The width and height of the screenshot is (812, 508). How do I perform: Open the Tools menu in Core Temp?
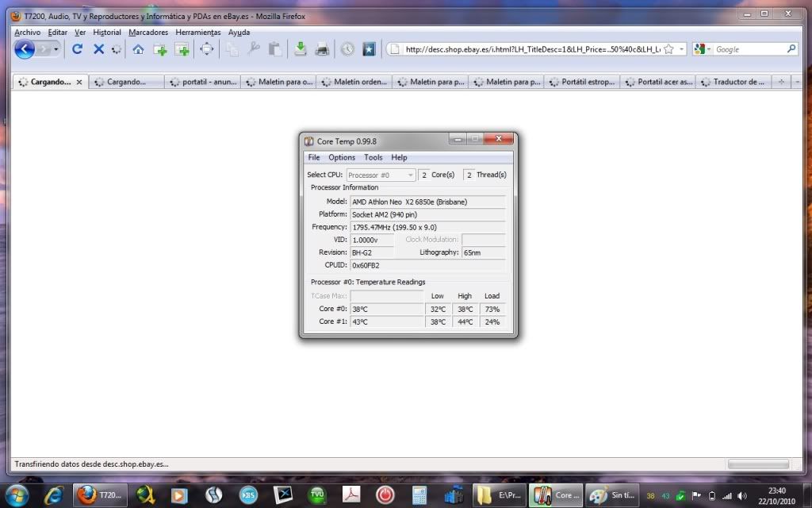[373, 158]
